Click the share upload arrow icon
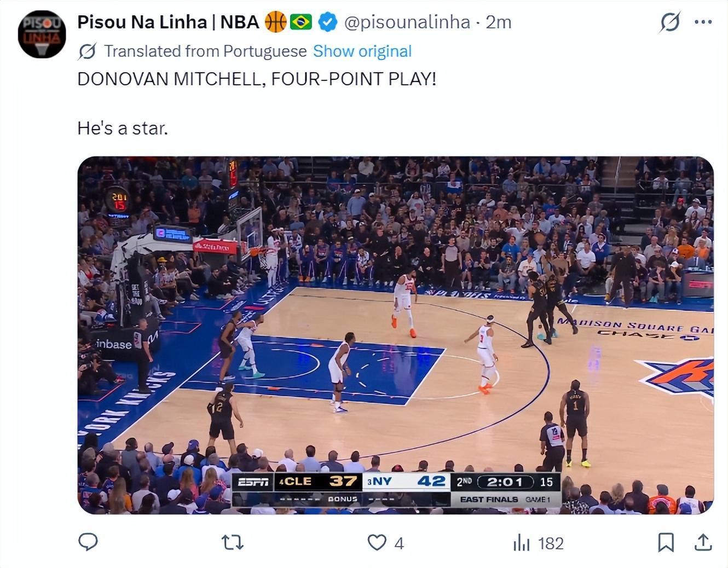The width and height of the screenshot is (728, 568). coord(703,542)
